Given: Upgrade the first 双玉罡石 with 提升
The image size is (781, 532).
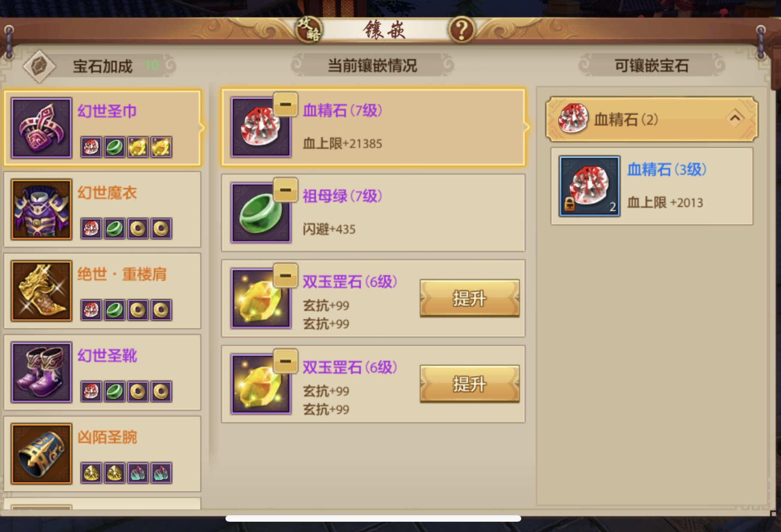Looking at the screenshot, I should click(x=470, y=298).
